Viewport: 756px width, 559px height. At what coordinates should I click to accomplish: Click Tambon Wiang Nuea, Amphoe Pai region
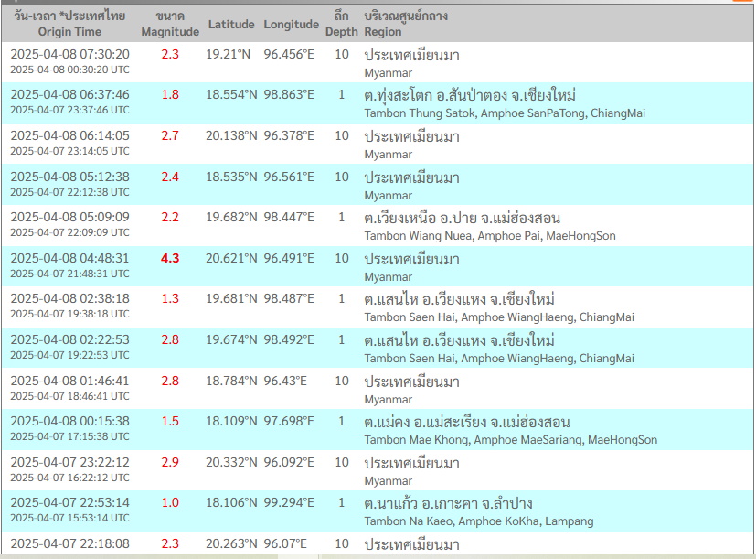tap(490, 236)
